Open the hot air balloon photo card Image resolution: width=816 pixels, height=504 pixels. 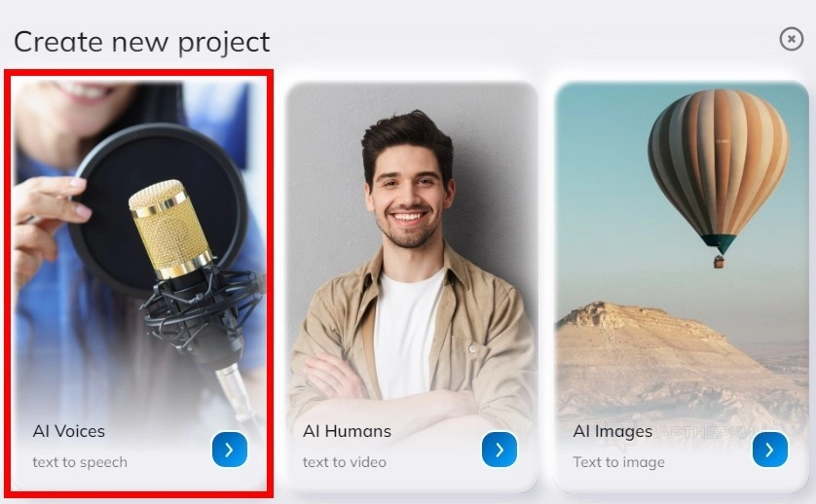682,286
